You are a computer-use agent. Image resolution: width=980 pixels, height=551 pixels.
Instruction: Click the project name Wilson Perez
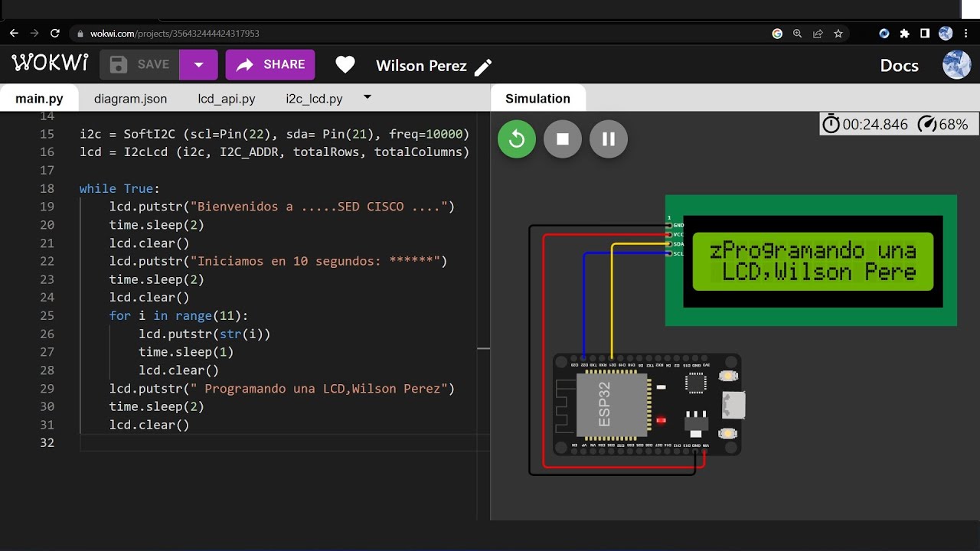click(x=421, y=66)
